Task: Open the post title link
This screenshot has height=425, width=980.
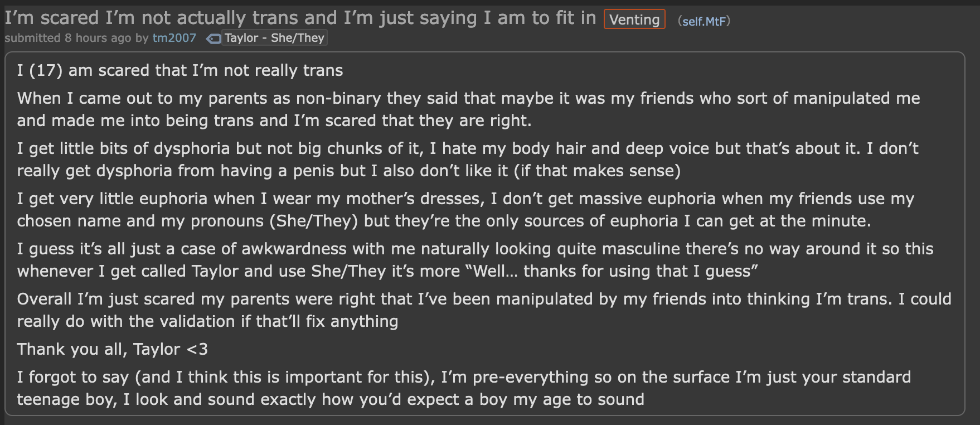Action: point(300,18)
